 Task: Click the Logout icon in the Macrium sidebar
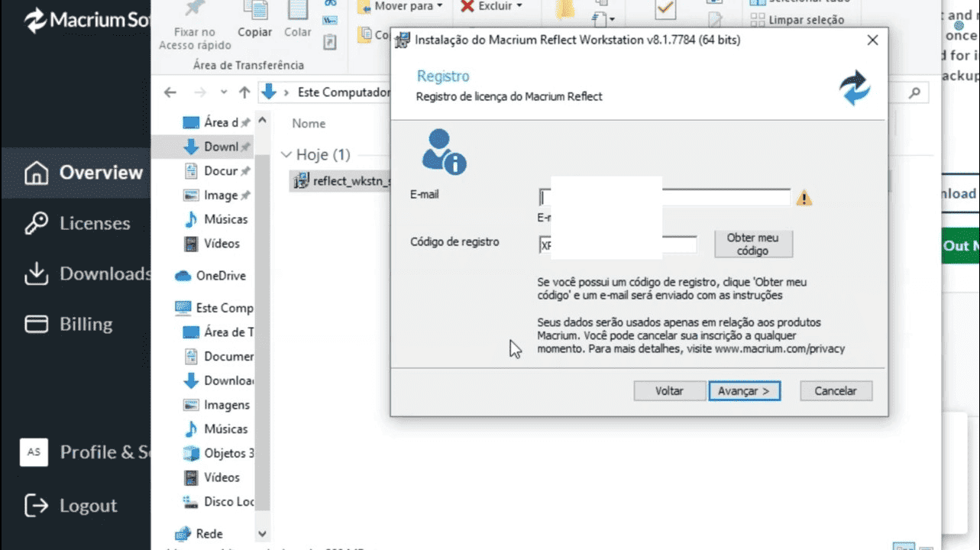click(x=37, y=505)
